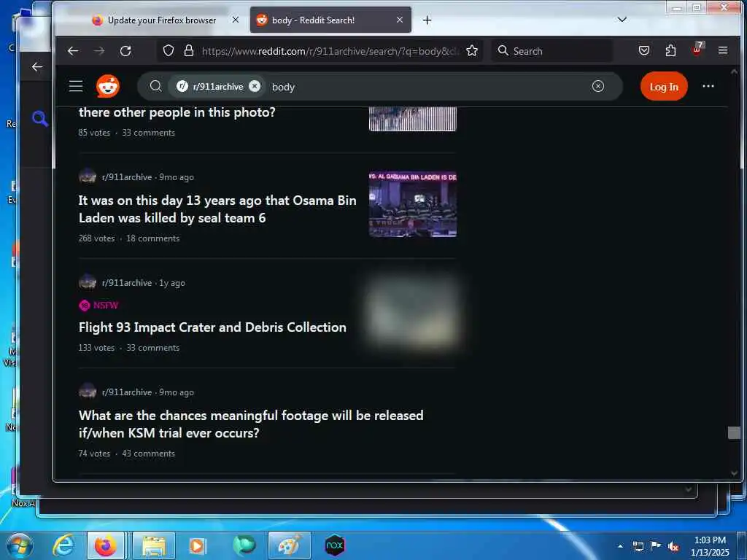Open File Explorer from taskbar
The width and height of the screenshot is (747, 560).
coord(153,545)
